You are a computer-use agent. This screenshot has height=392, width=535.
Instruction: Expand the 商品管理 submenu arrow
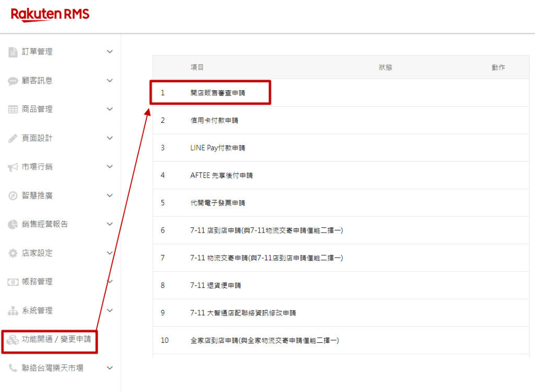pyautogui.click(x=110, y=109)
